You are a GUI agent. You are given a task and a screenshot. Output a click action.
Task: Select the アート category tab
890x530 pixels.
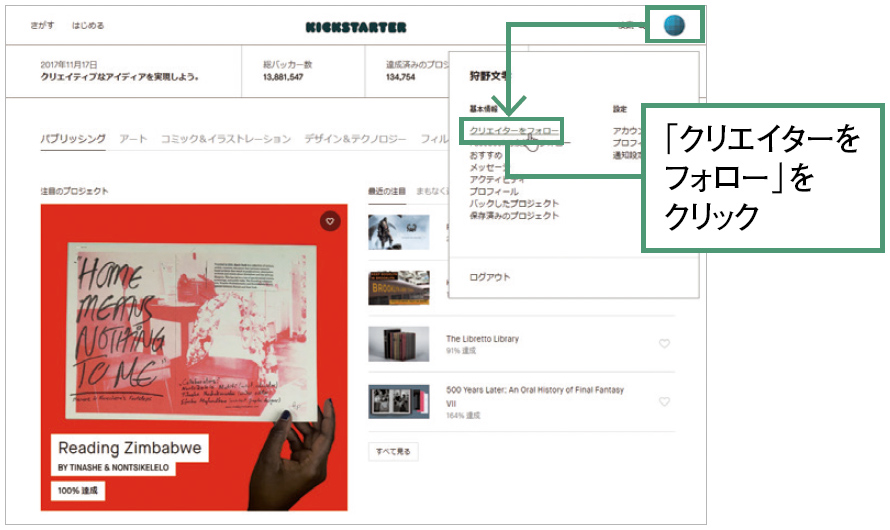[133, 138]
